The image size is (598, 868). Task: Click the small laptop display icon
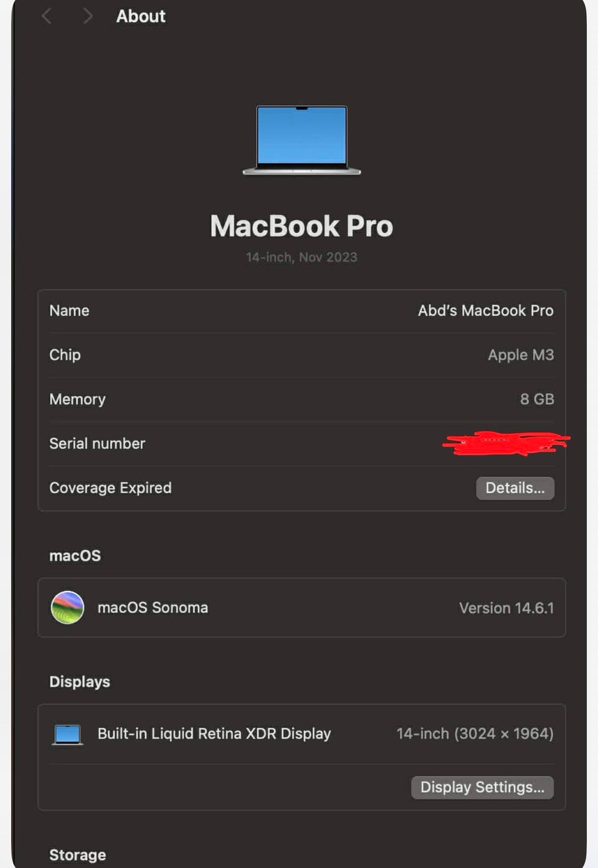click(x=67, y=735)
